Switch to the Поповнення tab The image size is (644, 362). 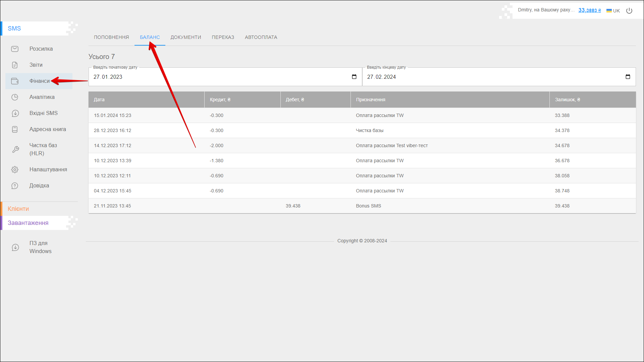pyautogui.click(x=111, y=37)
